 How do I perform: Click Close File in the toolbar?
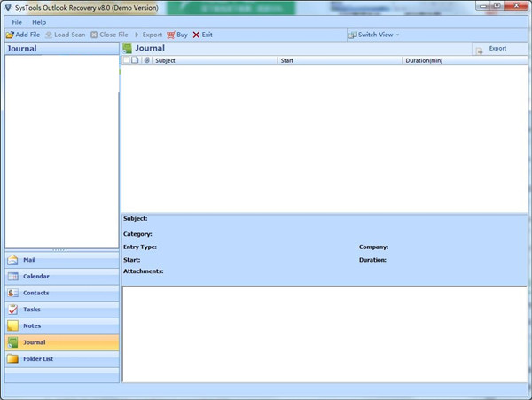[110, 35]
